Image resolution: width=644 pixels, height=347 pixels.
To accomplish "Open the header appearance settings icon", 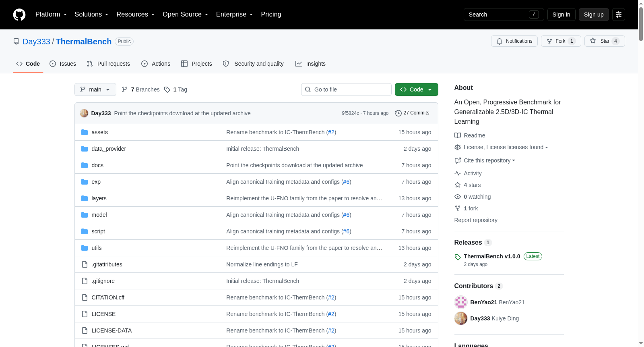I will click(x=619, y=15).
